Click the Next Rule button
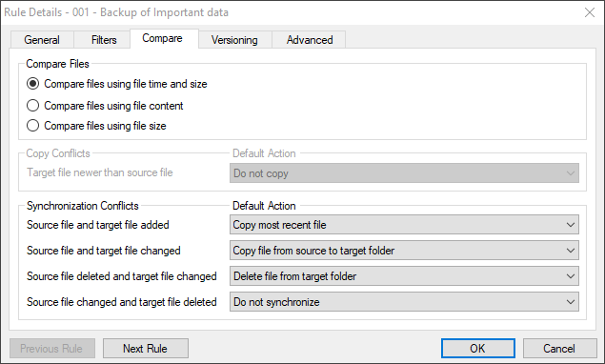Viewport: 605px width, 364px height. (x=146, y=349)
